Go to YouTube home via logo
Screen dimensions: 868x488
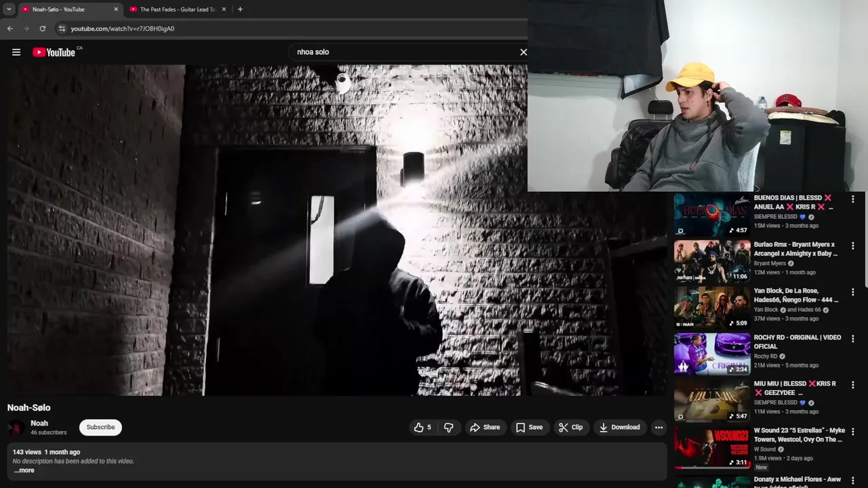(54, 52)
